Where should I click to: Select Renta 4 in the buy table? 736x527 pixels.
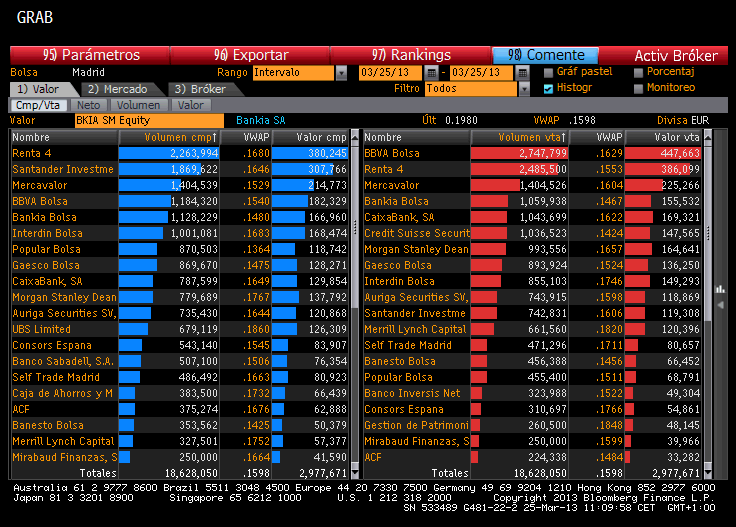180,153
